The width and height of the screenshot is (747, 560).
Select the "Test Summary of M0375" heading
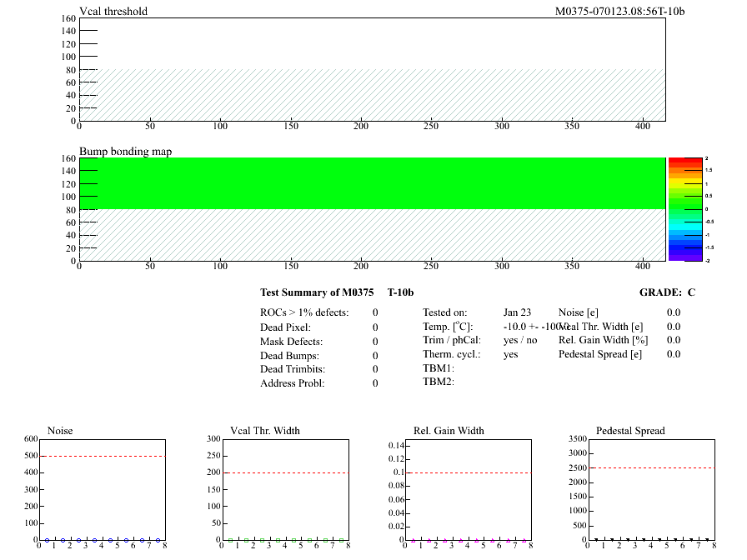pyautogui.click(x=317, y=292)
